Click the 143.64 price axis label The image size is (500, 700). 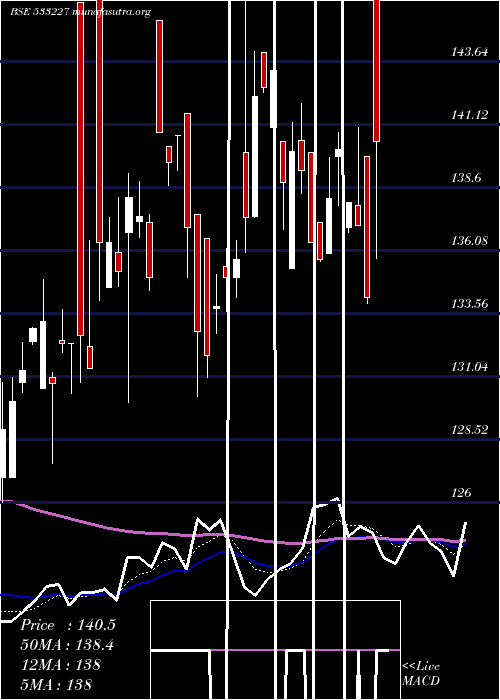click(x=469, y=52)
